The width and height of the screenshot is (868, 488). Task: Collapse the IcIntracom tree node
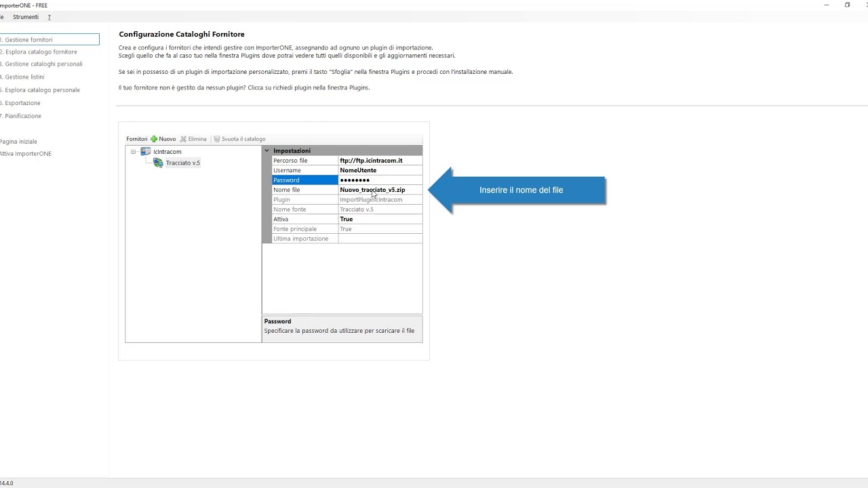point(134,152)
